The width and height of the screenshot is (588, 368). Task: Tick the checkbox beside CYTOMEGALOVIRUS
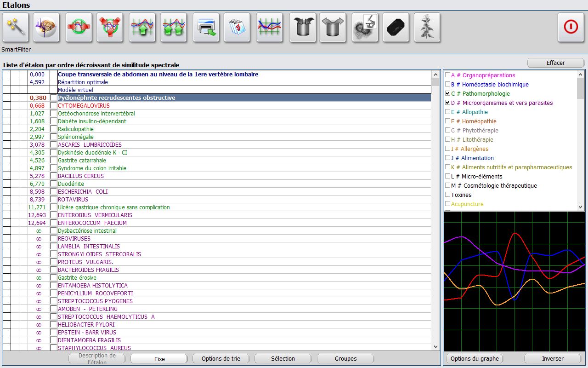point(54,106)
